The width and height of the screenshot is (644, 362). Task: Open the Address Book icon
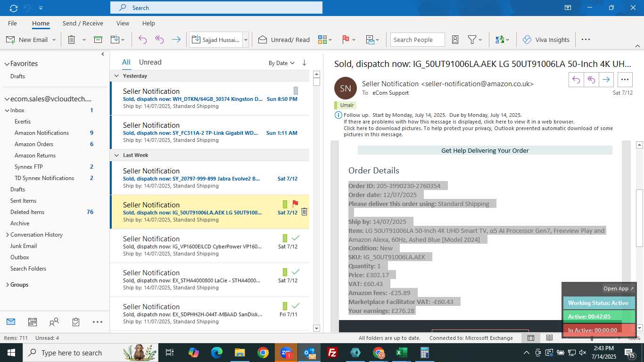click(x=455, y=40)
